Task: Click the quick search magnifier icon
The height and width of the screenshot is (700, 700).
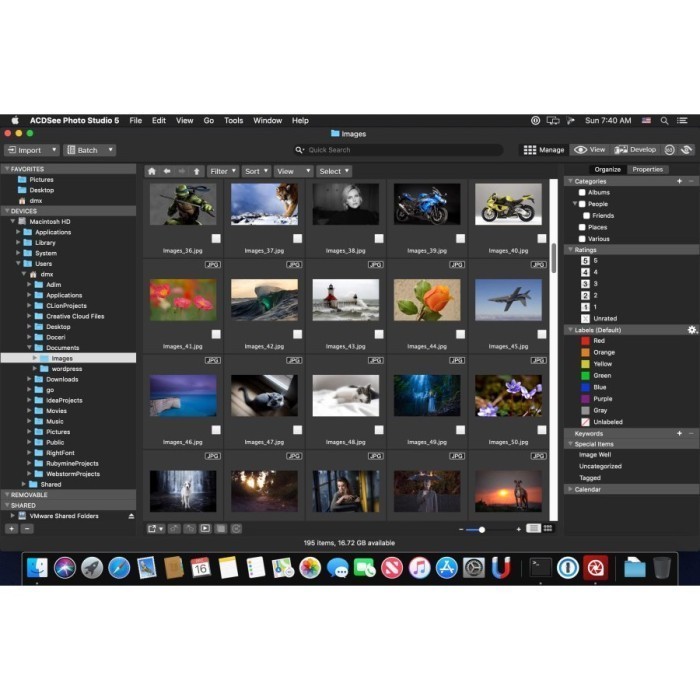Action: (299, 150)
